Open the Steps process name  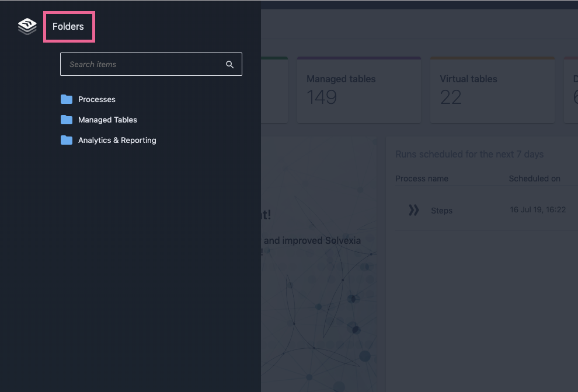click(441, 211)
